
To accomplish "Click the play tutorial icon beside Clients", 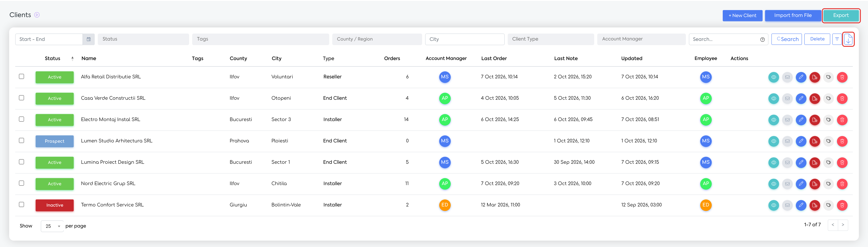I will (37, 15).
